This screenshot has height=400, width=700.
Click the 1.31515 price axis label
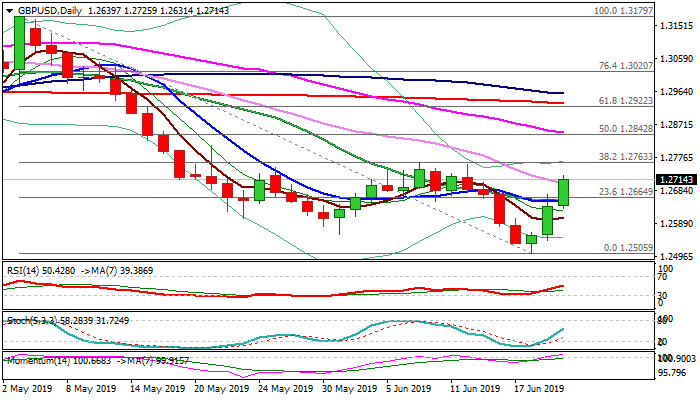point(676,26)
